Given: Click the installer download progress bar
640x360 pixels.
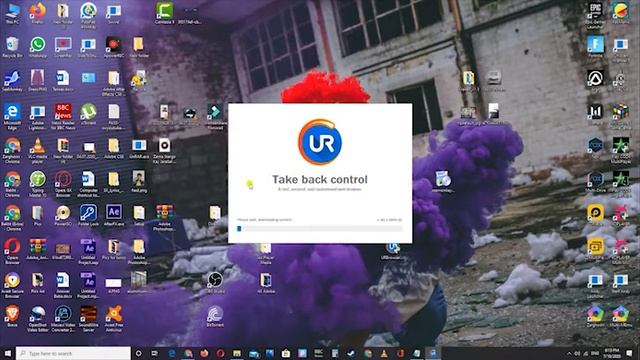Looking at the screenshot, I should pos(320,229).
